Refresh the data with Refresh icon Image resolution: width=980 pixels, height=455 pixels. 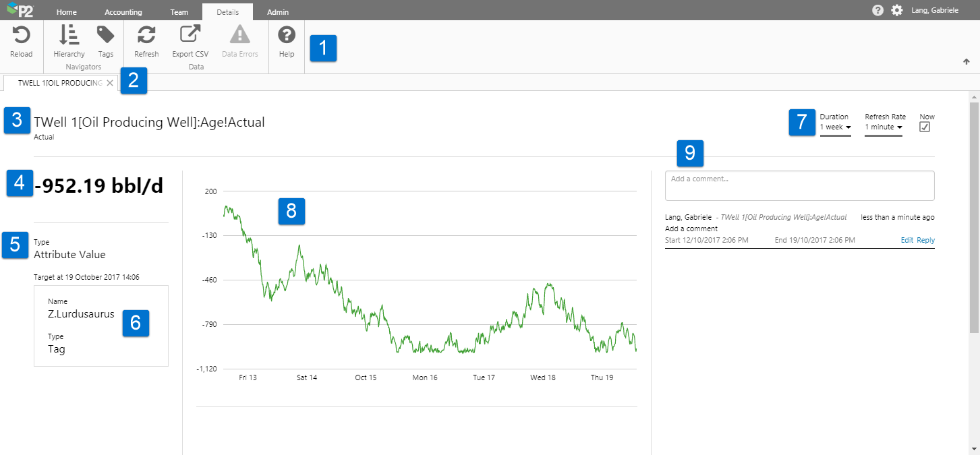click(x=146, y=36)
